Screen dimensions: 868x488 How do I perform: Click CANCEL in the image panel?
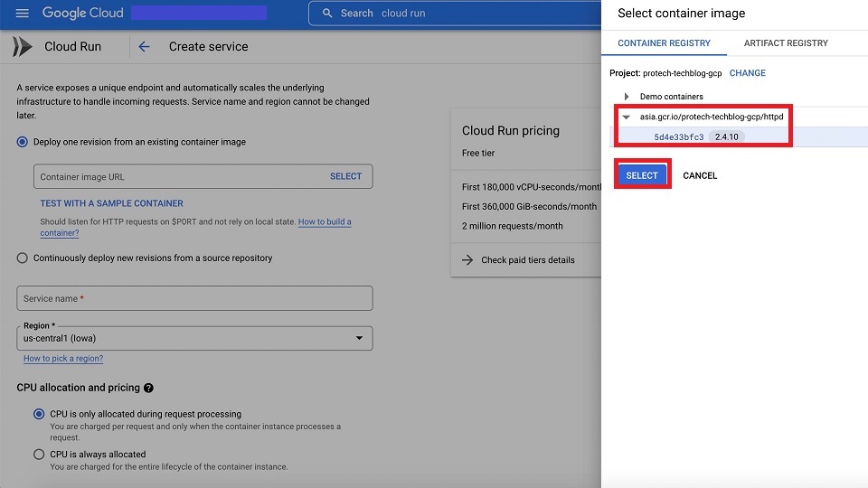tap(700, 175)
